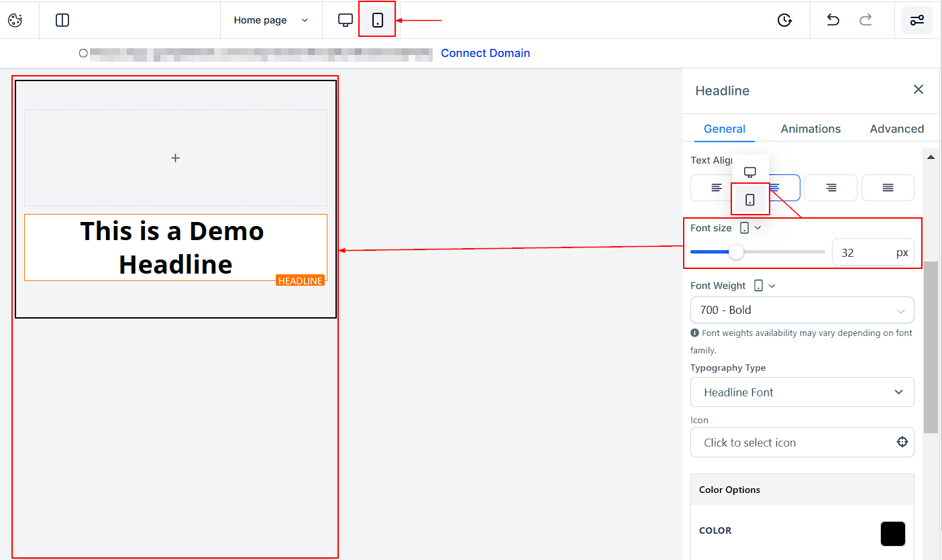Click the radio circle before the domain
Image resolution: width=942 pixels, height=560 pixels.
(83, 53)
